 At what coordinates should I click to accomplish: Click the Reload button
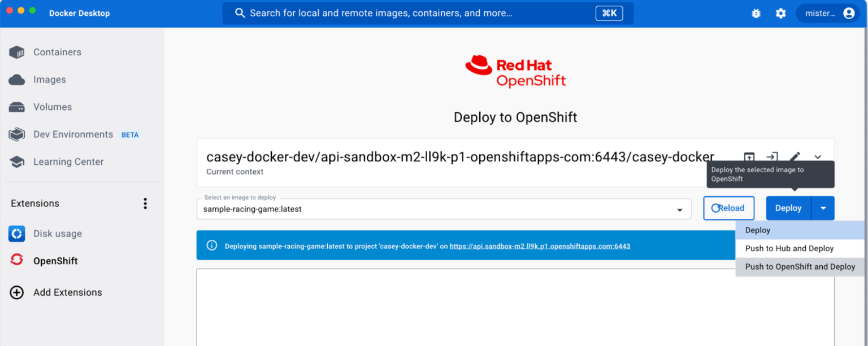click(728, 208)
